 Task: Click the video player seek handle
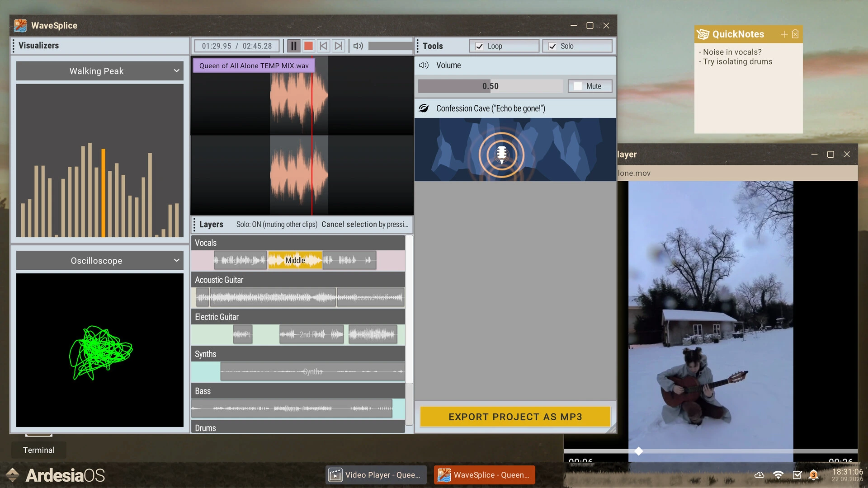(638, 451)
